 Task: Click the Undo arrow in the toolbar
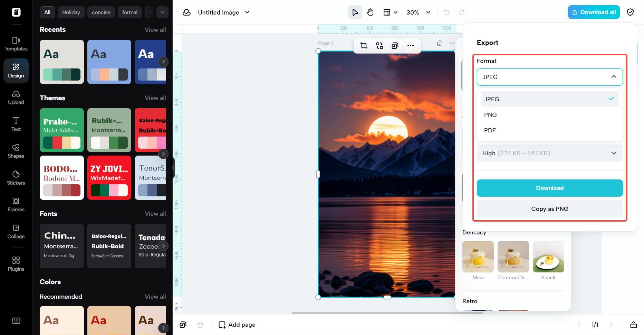446,12
